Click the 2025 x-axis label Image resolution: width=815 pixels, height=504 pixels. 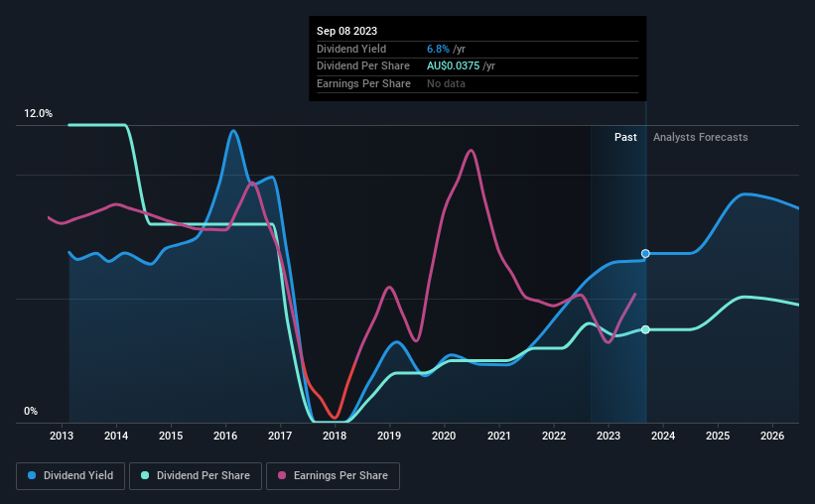[x=718, y=436]
